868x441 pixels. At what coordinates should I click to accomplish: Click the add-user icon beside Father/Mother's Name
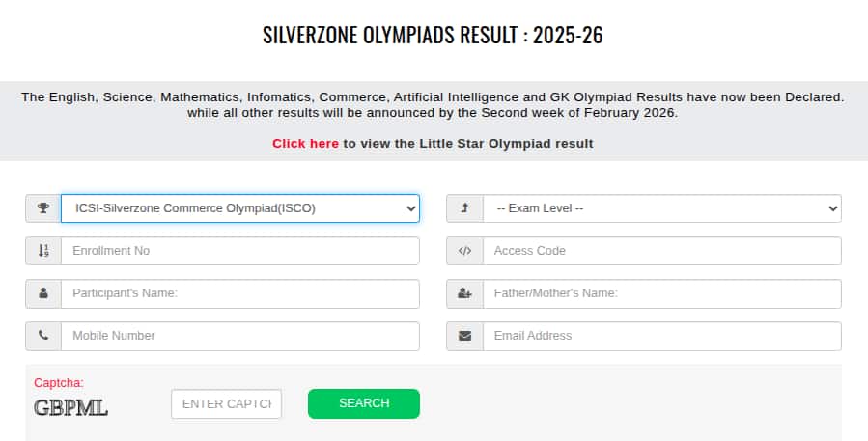tap(464, 293)
